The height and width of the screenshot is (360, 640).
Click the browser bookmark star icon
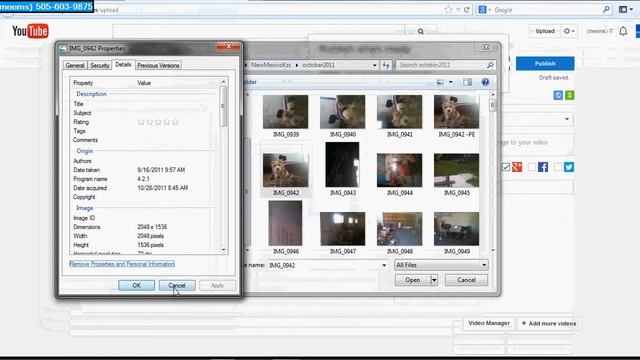click(448, 9)
